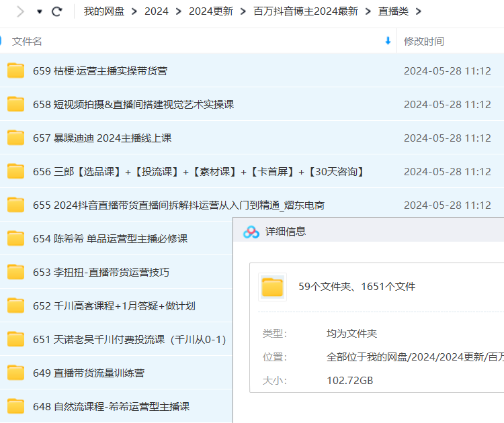Expand the chevron after 直播类
The height and width of the screenshot is (423, 504).
pyautogui.click(x=419, y=11)
